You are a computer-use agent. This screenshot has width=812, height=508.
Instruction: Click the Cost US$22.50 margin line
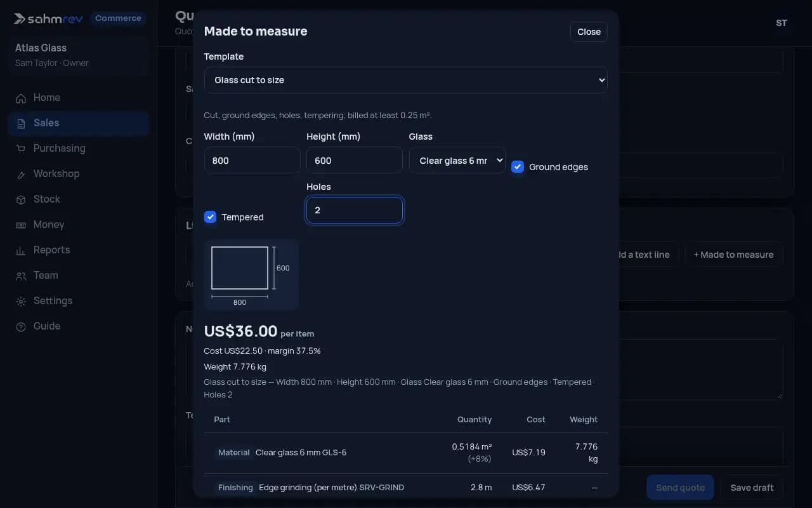[x=262, y=351]
